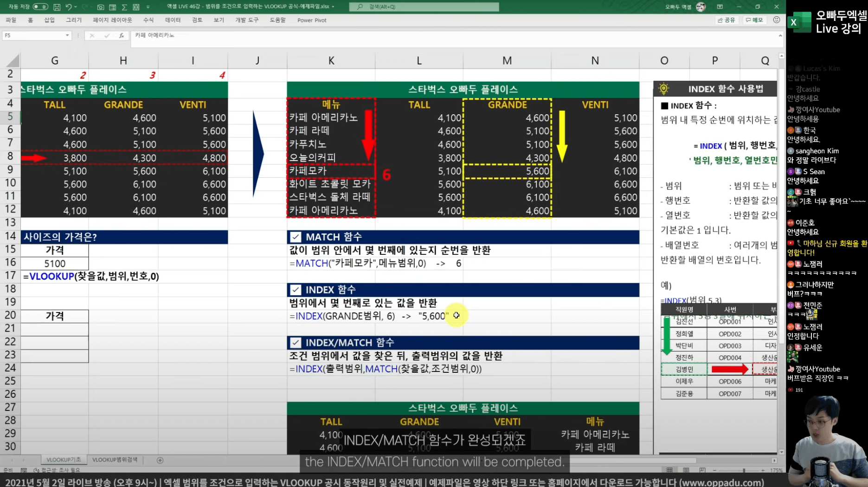
Task: Open the 홈 ribbon tab
Action: [x=31, y=20]
